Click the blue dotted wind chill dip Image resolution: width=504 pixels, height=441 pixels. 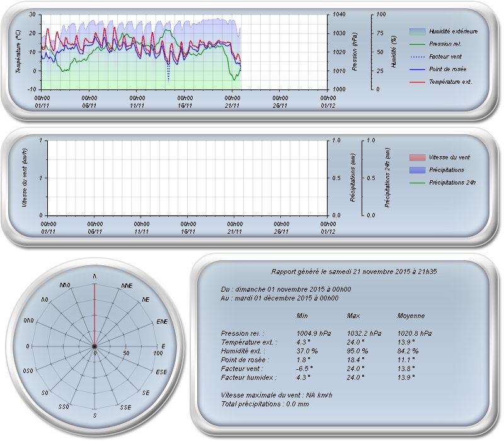[x=168, y=72]
